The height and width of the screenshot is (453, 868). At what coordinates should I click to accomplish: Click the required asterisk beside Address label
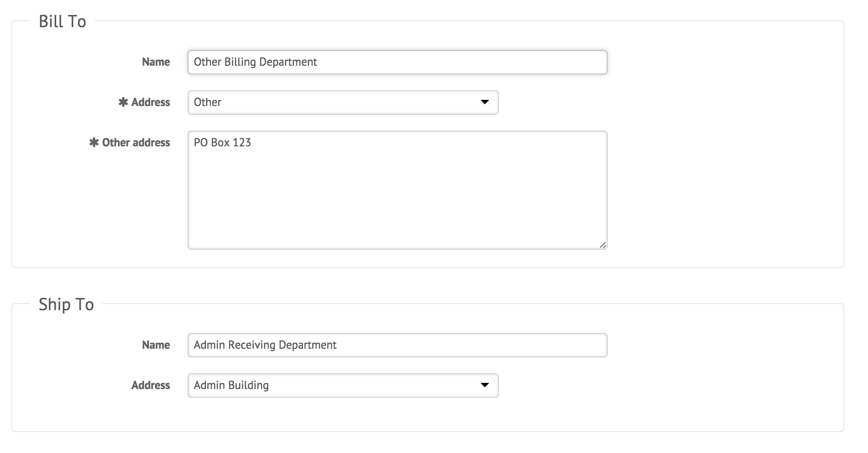coord(123,102)
